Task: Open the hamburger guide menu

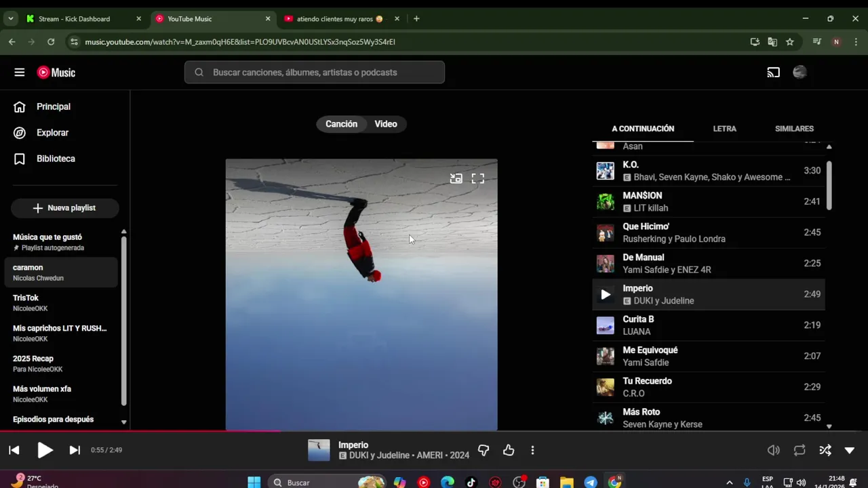Action: coord(20,73)
